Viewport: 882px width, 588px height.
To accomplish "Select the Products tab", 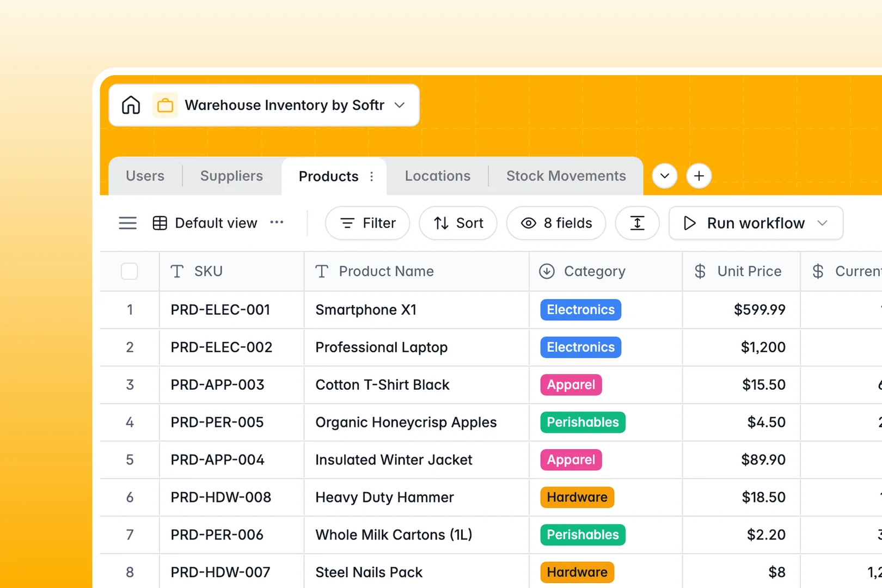I will coord(328,176).
